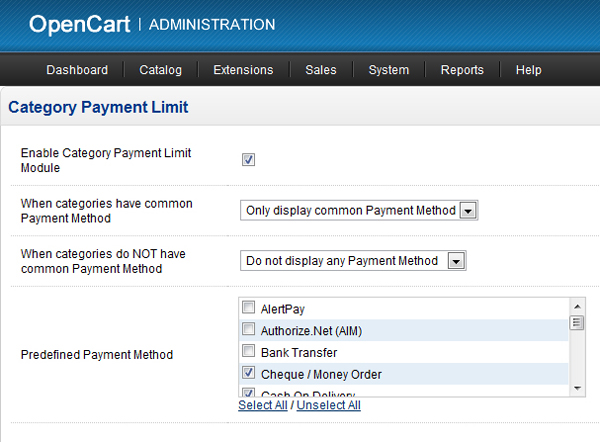Uncheck Cheque / Money Order
Image resolution: width=600 pixels, height=442 pixels.
coord(249,374)
